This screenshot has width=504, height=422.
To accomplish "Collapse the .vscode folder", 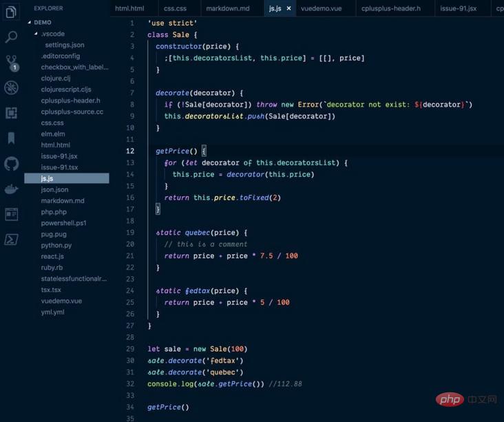I will pyautogui.click(x=52, y=34).
